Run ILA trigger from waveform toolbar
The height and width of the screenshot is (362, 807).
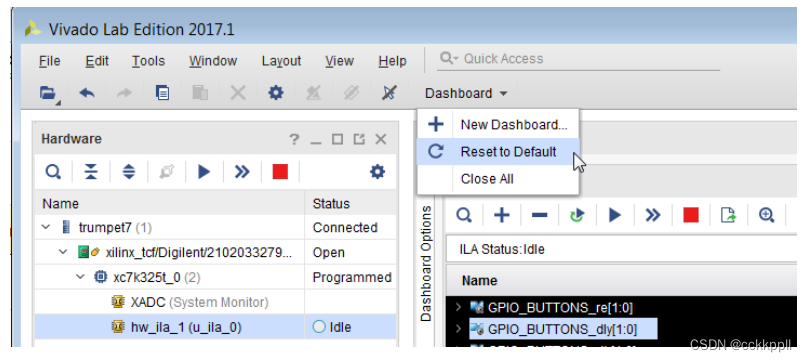615,215
